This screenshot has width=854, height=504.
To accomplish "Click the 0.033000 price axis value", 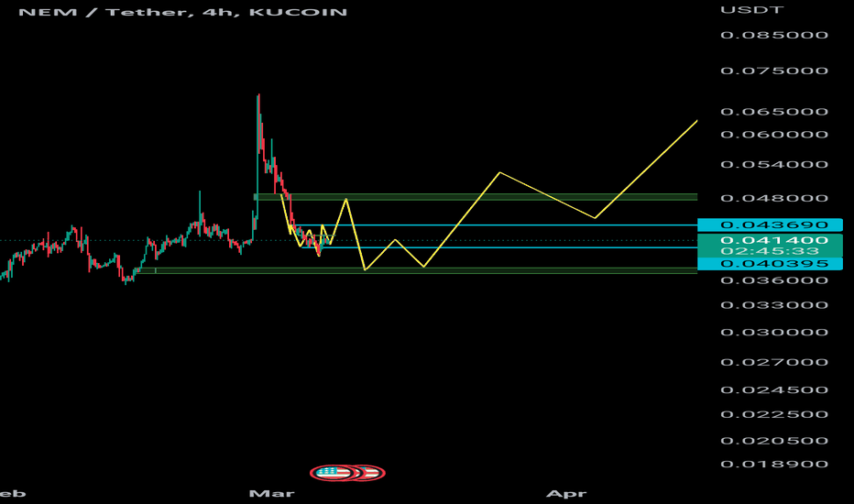I will pyautogui.click(x=774, y=305).
